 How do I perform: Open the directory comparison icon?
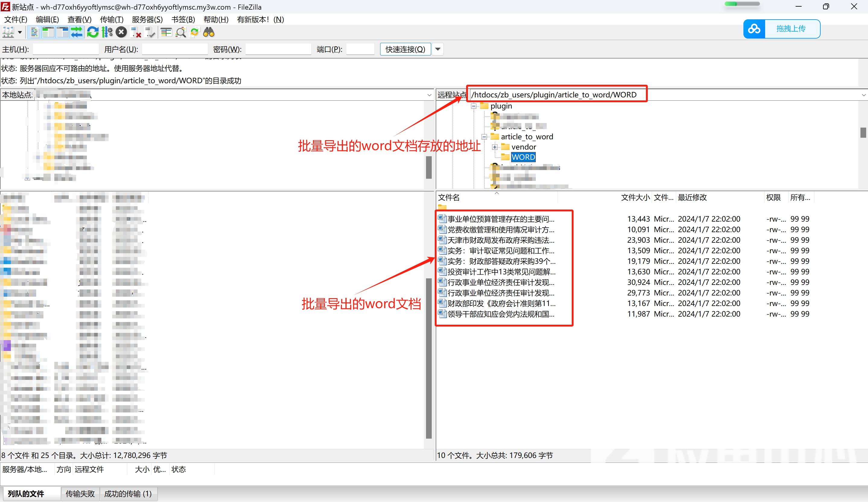[166, 32]
